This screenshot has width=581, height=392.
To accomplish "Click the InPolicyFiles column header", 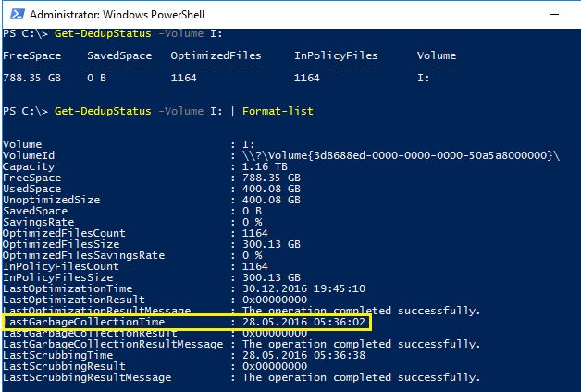I will click(x=336, y=55).
